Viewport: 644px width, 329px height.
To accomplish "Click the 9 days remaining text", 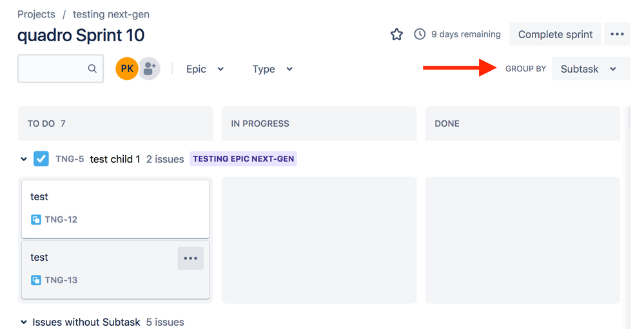I will (x=465, y=34).
